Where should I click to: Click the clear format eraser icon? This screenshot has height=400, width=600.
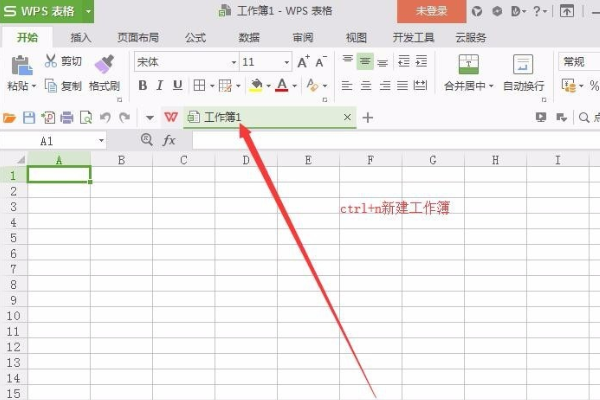tap(312, 85)
